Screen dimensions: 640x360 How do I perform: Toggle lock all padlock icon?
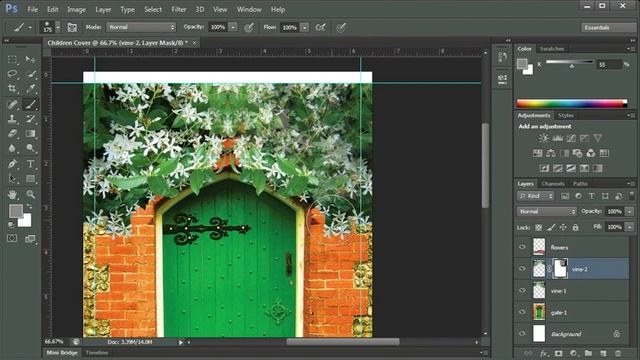[576, 227]
